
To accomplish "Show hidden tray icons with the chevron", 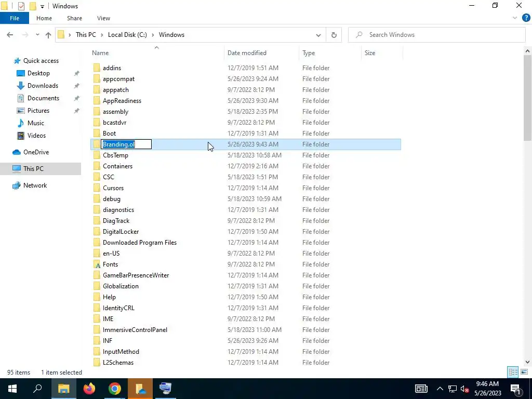I will [x=440, y=389].
